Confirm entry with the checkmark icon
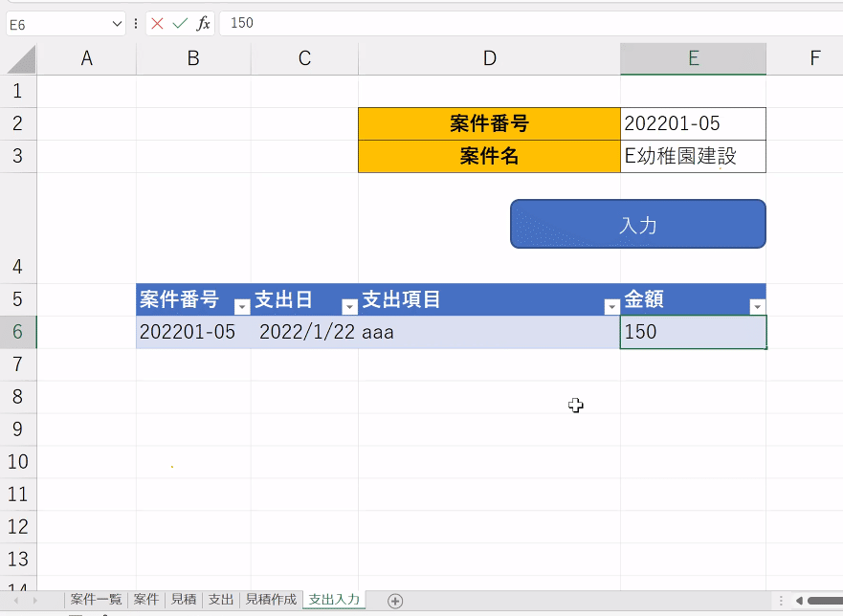 pyautogui.click(x=180, y=23)
